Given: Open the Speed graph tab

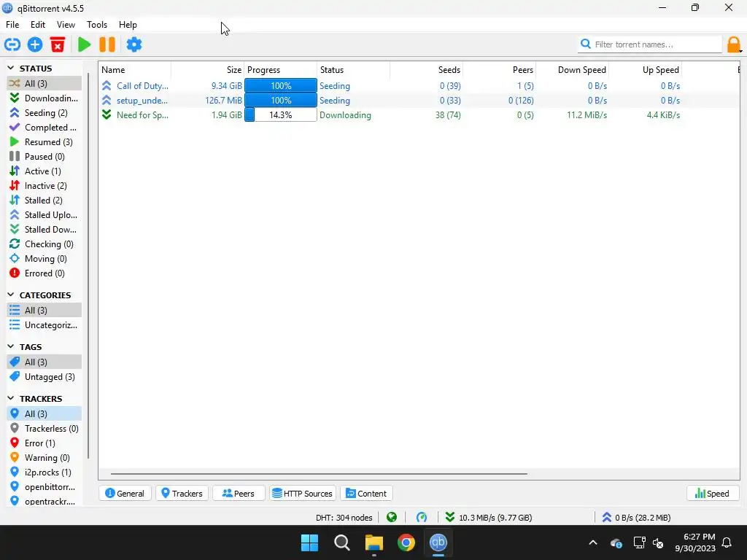Looking at the screenshot, I should click(712, 494).
